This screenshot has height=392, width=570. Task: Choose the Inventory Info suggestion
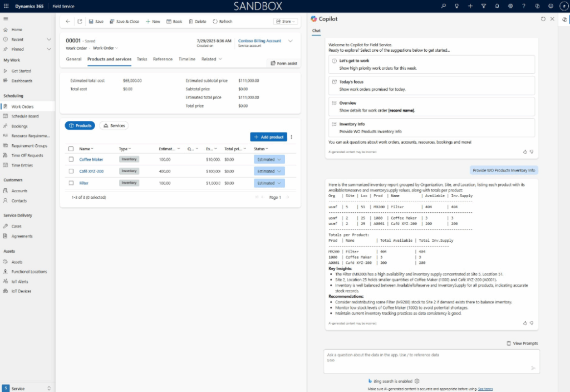point(431,128)
